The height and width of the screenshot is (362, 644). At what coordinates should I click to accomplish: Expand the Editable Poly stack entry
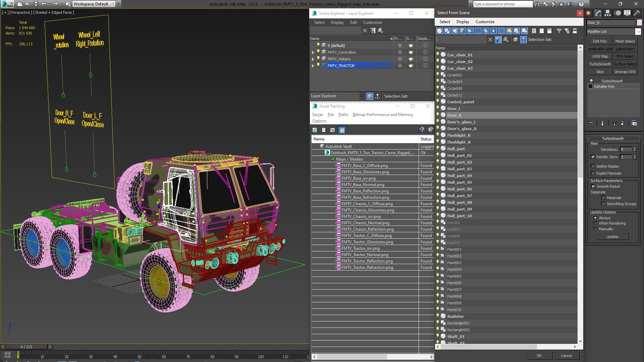[x=591, y=86]
